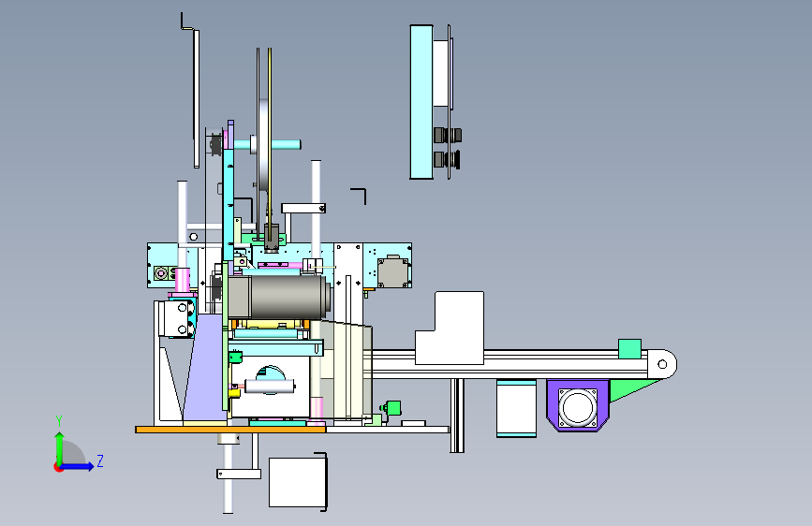Select the purple motor mount under the conveyor
The image size is (812, 526).
[x=578, y=405]
